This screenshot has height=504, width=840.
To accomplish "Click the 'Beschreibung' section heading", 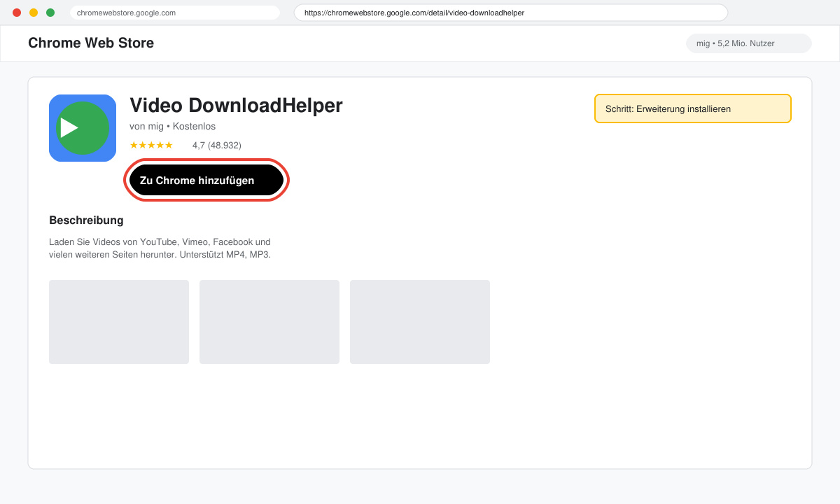I will pyautogui.click(x=86, y=220).
